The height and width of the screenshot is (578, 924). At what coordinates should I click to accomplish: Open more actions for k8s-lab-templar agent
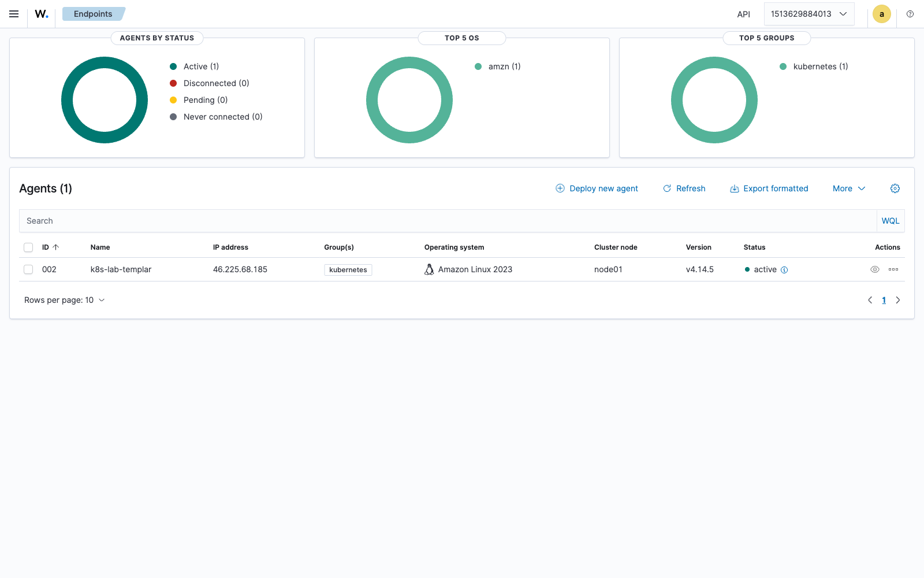click(893, 269)
